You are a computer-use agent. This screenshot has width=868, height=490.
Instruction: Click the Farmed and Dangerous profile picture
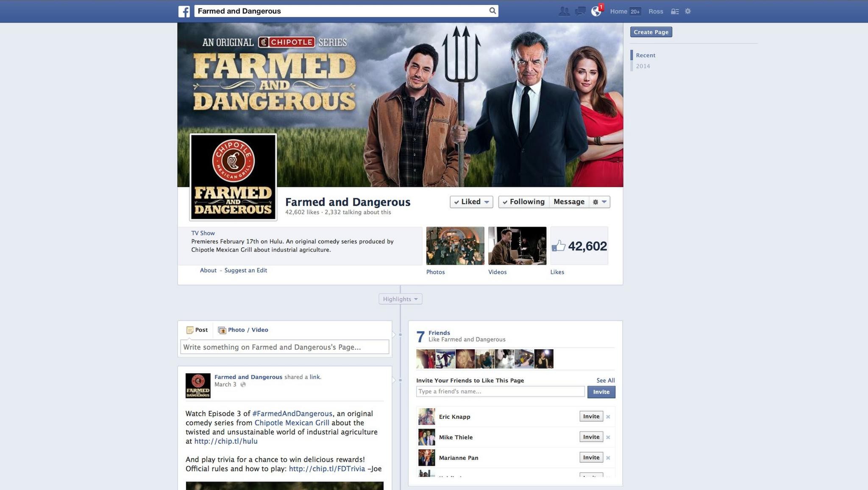click(233, 177)
